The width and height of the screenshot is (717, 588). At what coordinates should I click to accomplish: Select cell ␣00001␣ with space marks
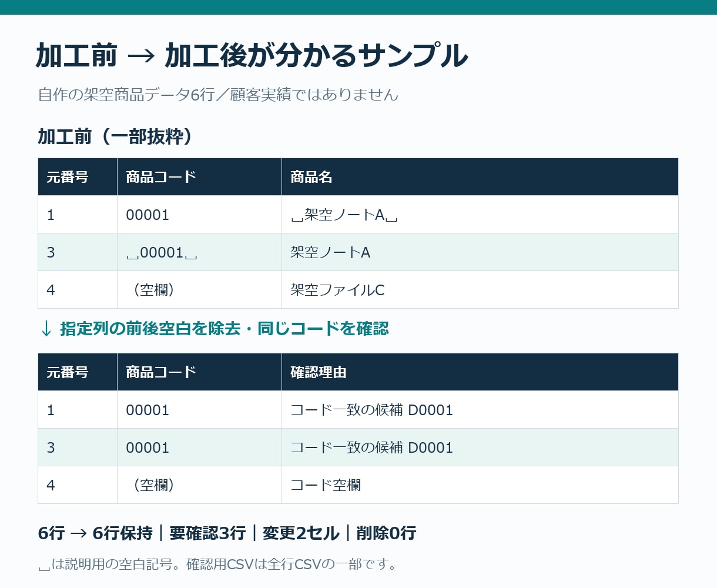199,252
